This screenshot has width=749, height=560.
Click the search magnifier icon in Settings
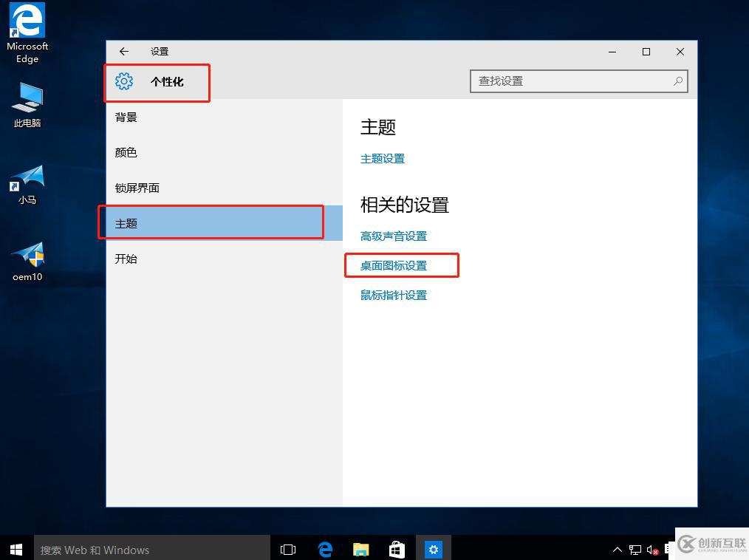click(x=677, y=81)
